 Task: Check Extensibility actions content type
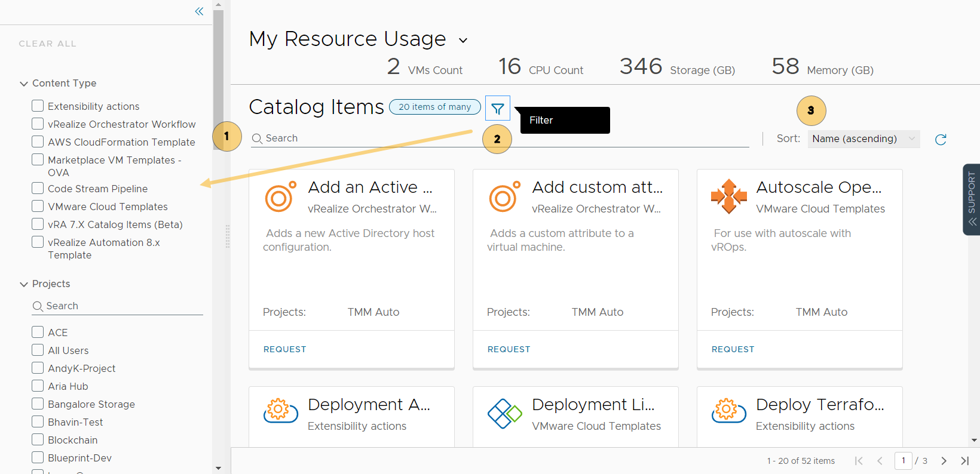tap(38, 106)
